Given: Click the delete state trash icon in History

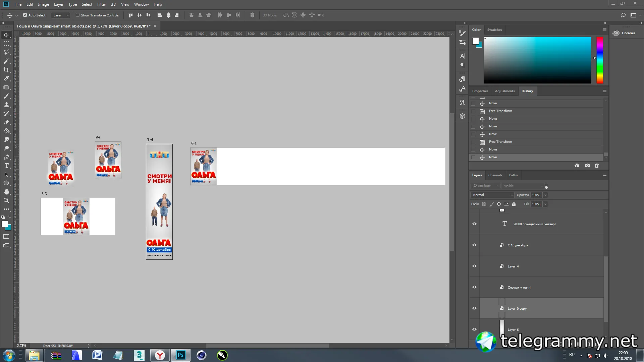Looking at the screenshot, I should (597, 166).
